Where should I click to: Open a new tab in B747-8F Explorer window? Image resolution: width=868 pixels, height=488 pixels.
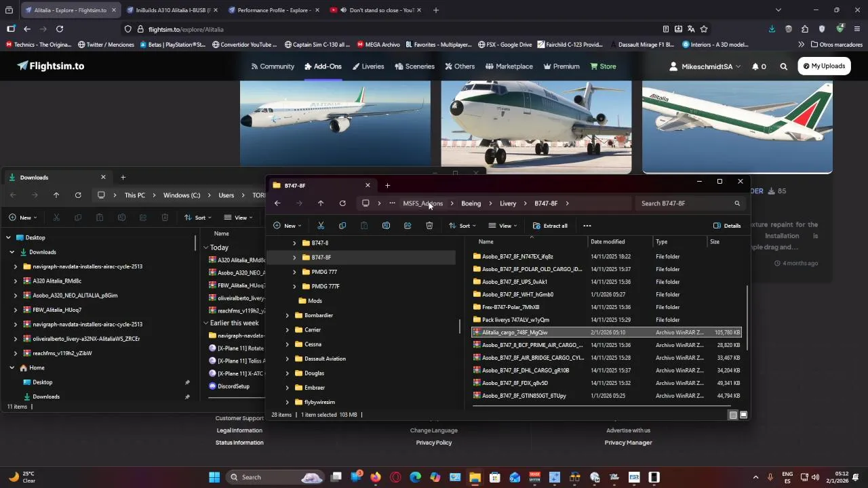[x=387, y=186]
